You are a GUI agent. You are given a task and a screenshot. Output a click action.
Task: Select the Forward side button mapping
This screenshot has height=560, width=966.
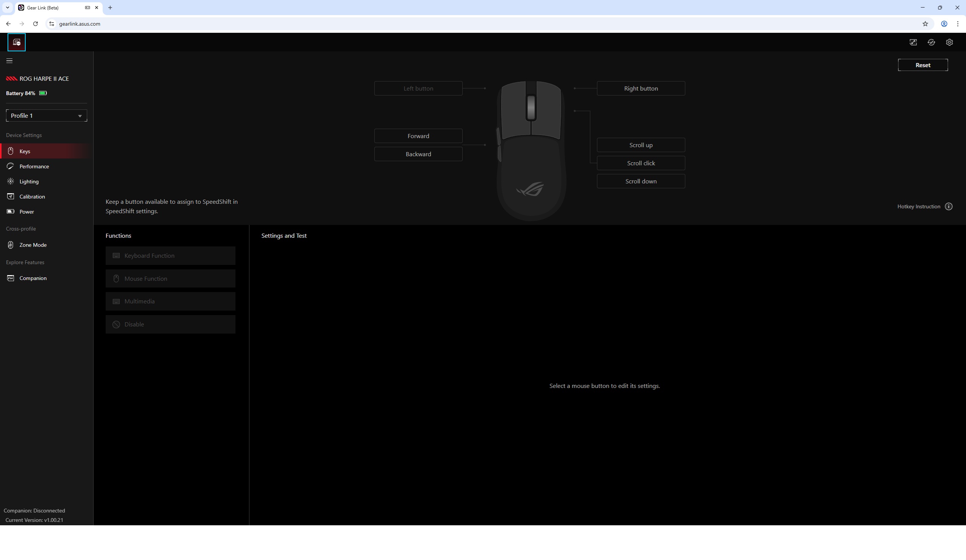[x=418, y=136]
